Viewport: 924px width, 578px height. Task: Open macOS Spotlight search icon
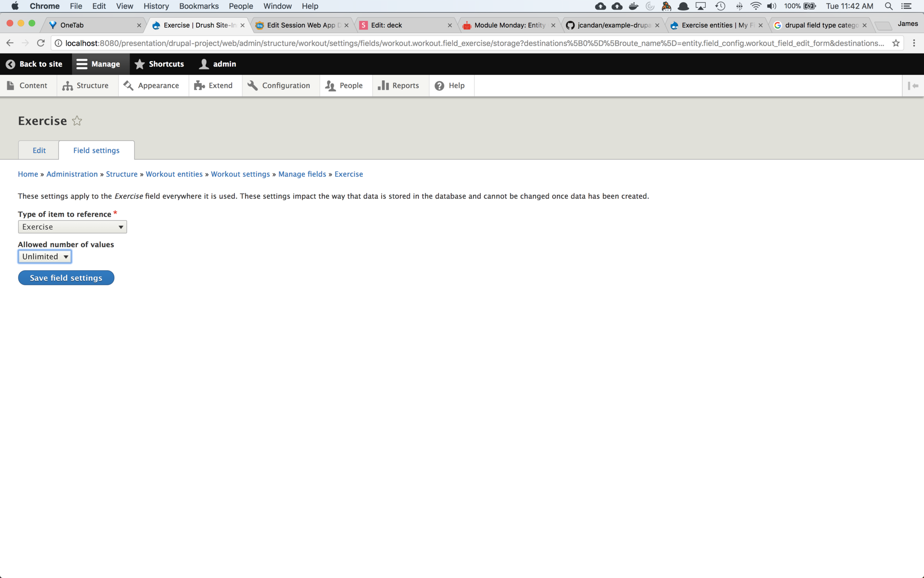tap(888, 6)
